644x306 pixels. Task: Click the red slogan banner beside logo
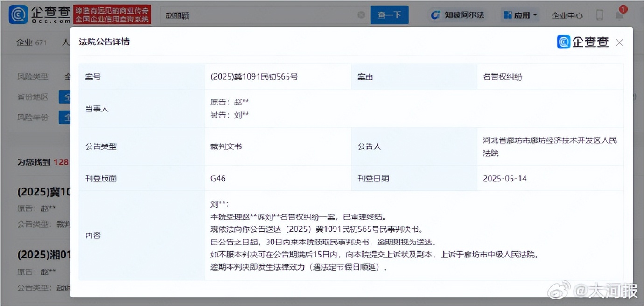click(112, 15)
